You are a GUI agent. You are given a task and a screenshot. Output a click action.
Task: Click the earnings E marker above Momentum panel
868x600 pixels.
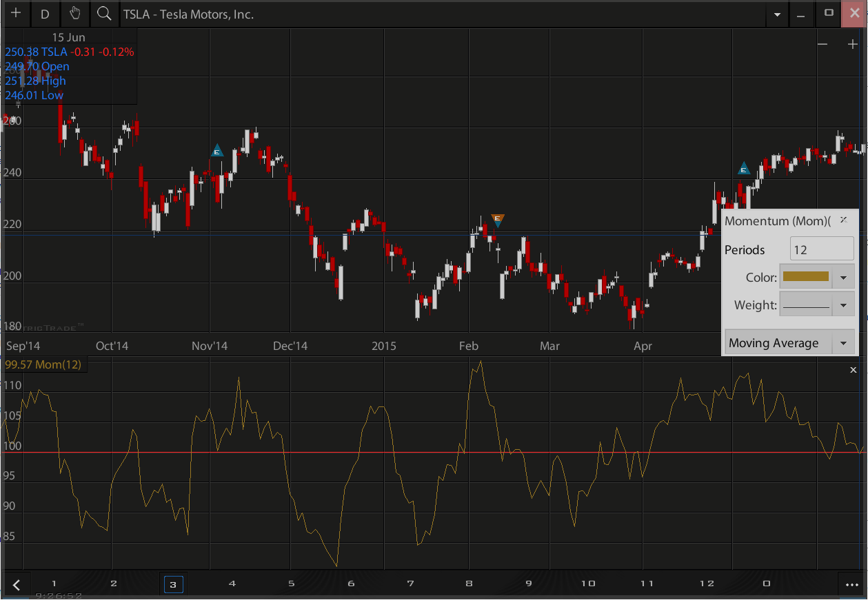743,168
